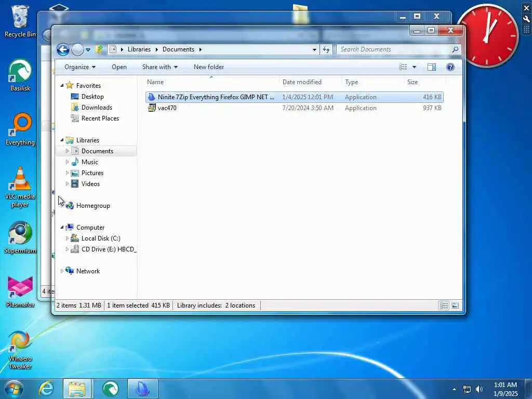
Task: Launch VLC media player shortcut
Action: click(x=20, y=187)
